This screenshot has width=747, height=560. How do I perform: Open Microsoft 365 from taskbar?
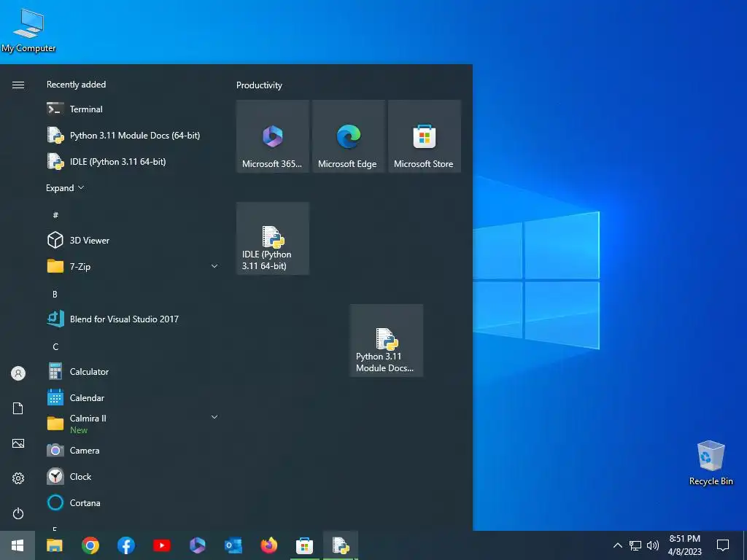point(197,545)
